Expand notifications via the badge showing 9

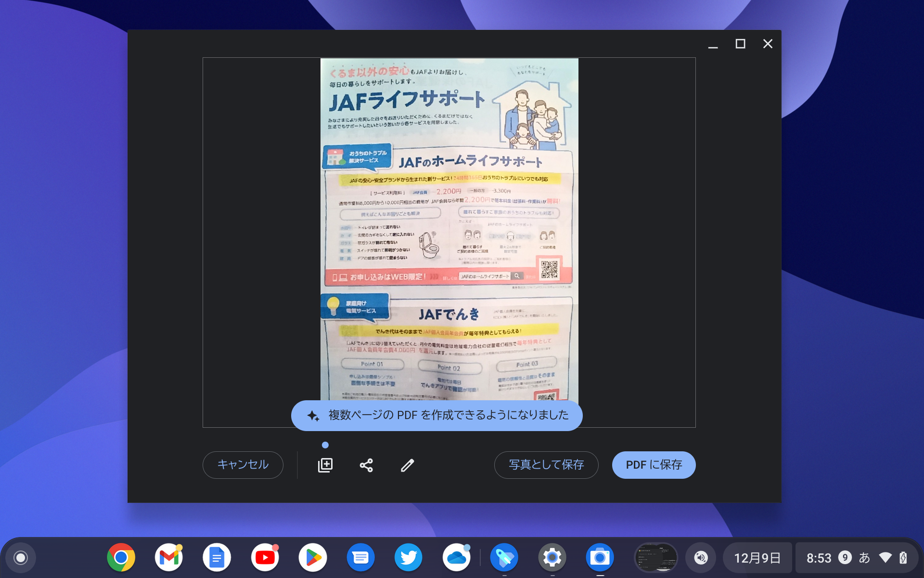click(846, 557)
